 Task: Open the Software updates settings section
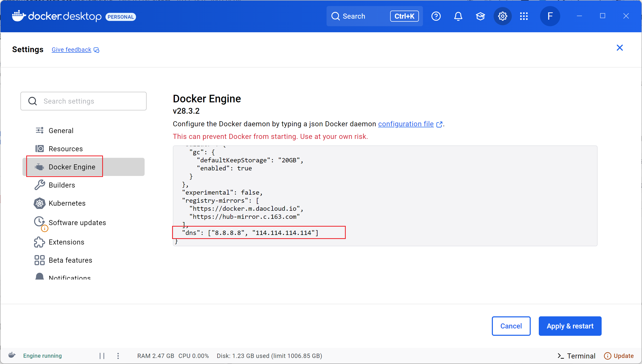[83, 223]
